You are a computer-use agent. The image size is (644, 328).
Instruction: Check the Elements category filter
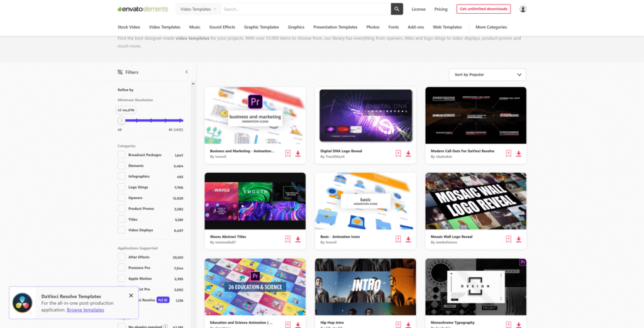[x=121, y=165]
